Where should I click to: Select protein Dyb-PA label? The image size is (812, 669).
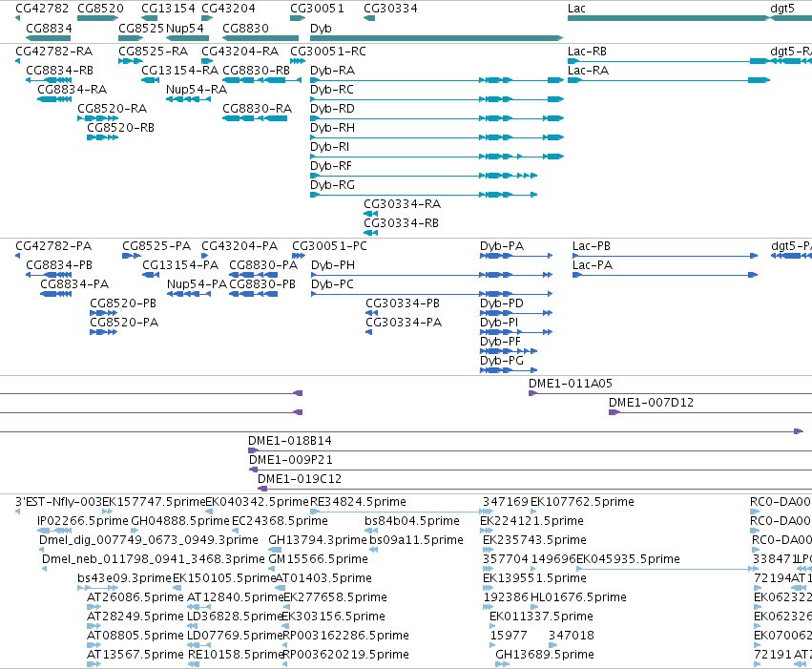pyautogui.click(x=502, y=246)
